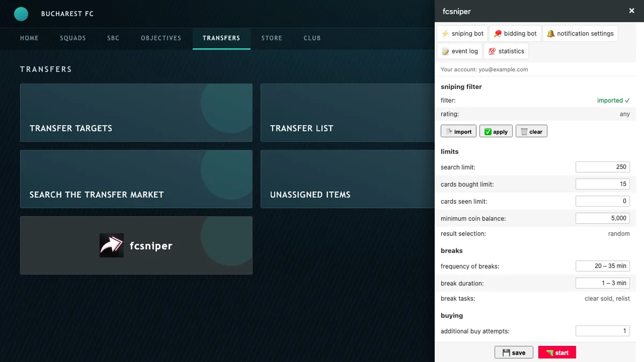
Task: Click the fcsniper arrow logo icon
Action: click(112, 246)
